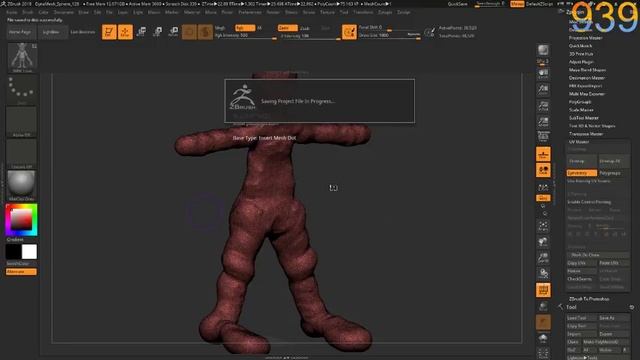The image size is (640, 360).
Task: Open the Stroke menu
Action: 309,12
